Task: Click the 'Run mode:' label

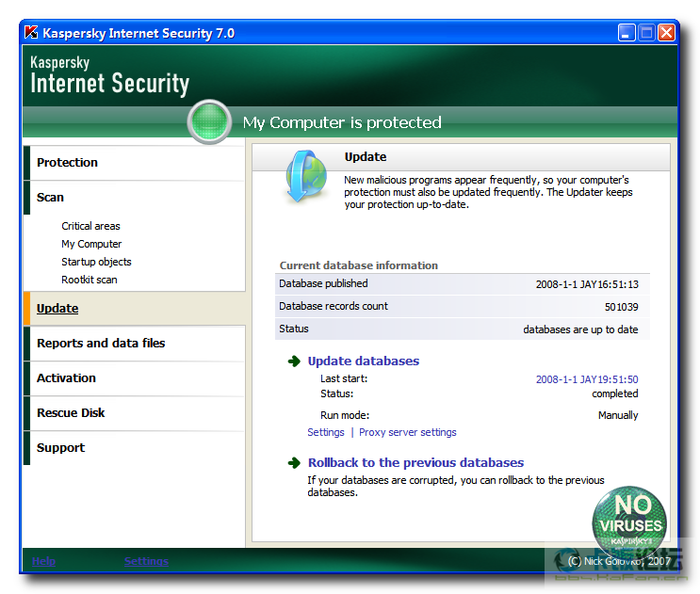Action: point(345,415)
